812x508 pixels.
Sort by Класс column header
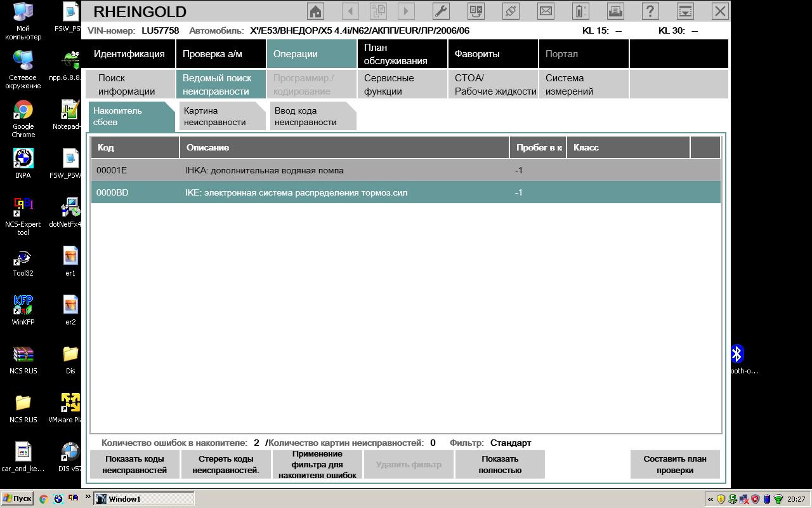pos(628,147)
